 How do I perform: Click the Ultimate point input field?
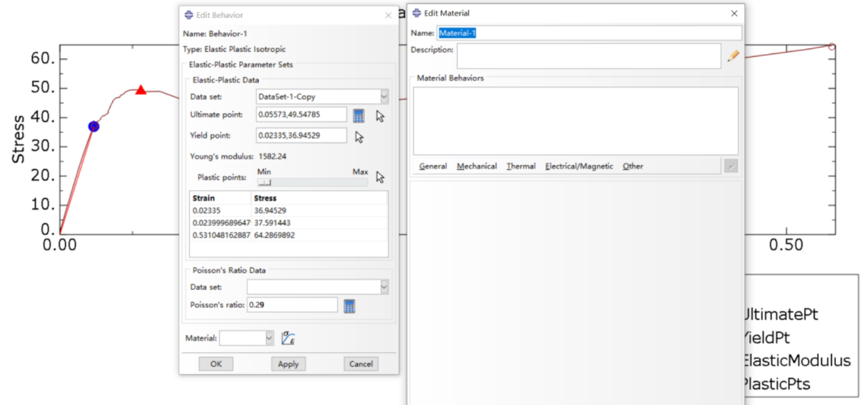click(x=302, y=115)
